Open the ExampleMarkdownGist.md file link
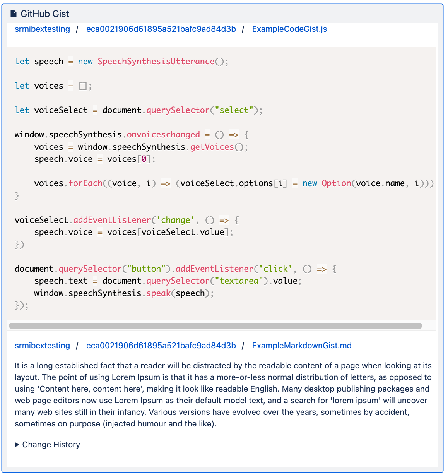 pyautogui.click(x=301, y=346)
